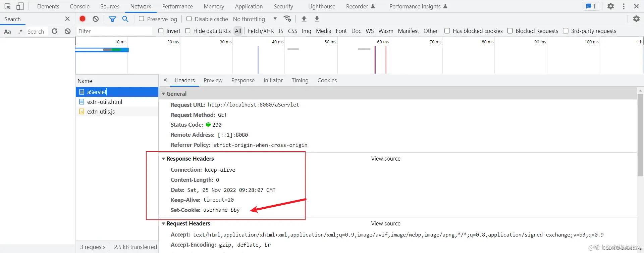The width and height of the screenshot is (644, 253).
Task: Collapse the General section
Action: (x=163, y=94)
